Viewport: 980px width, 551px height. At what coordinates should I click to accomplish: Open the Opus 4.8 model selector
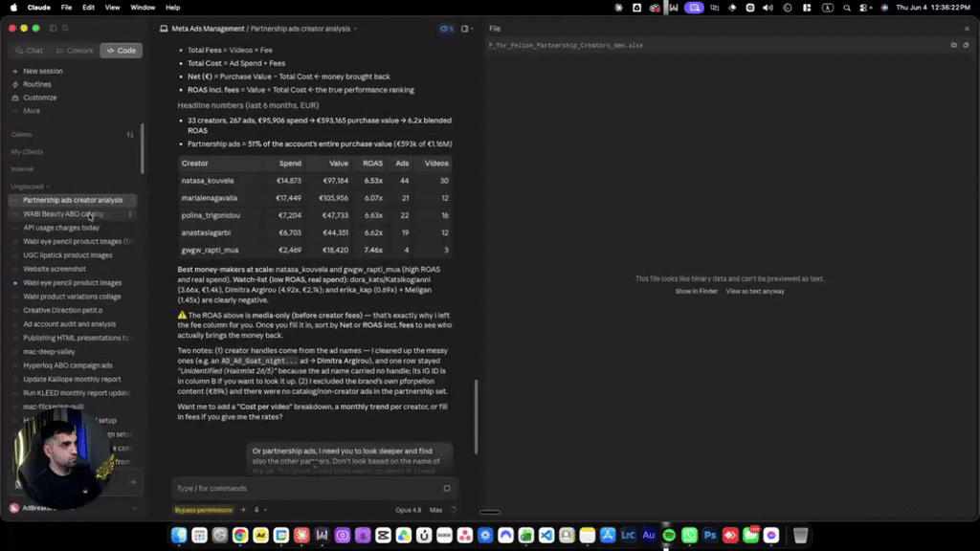pos(408,510)
